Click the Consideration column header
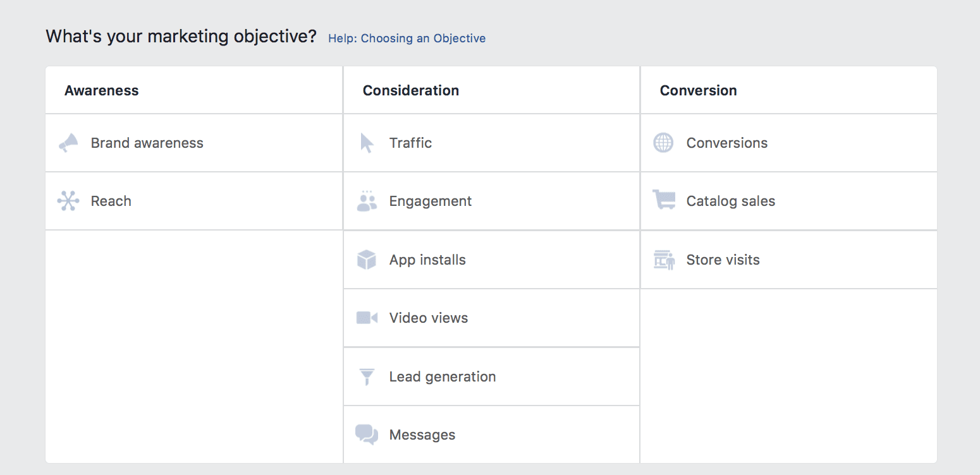980x475 pixels. pos(411,90)
